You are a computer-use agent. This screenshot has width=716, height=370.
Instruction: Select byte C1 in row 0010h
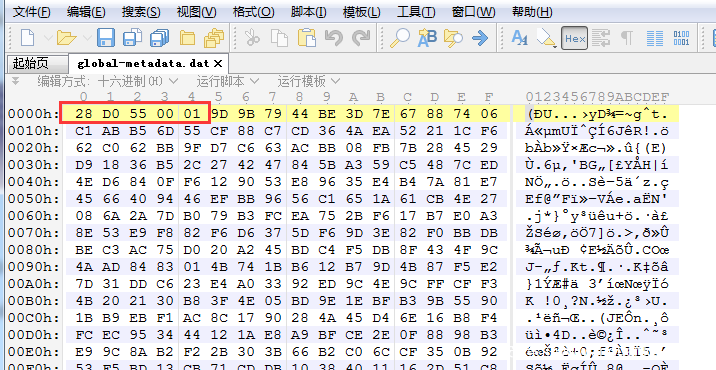tap(84, 131)
